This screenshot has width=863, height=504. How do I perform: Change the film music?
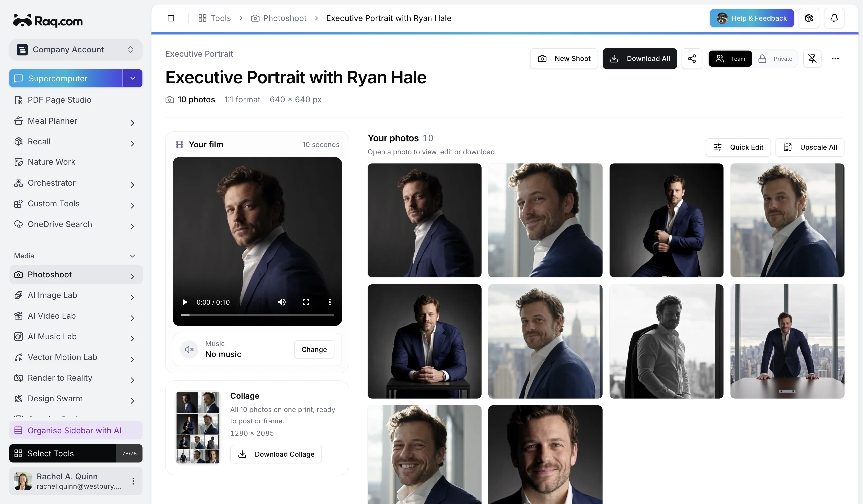[x=314, y=349]
